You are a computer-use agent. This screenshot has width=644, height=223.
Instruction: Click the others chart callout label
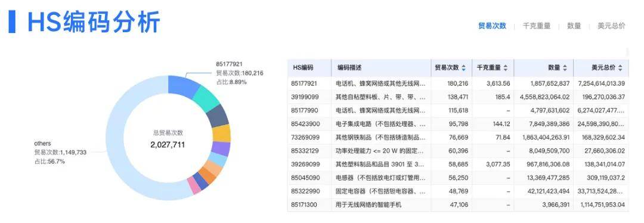[x=60, y=153]
